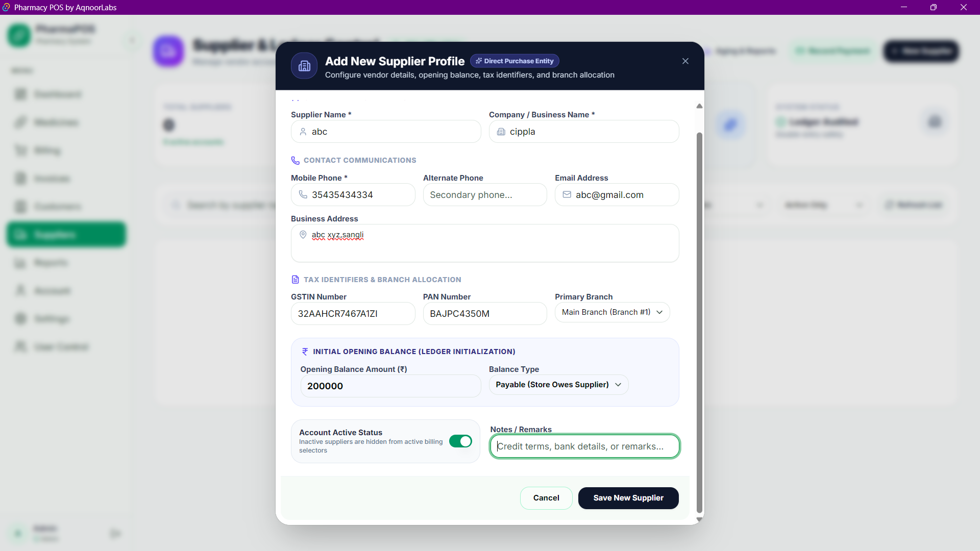Open the Balance Type dropdown
The image size is (980, 551).
coord(558,385)
